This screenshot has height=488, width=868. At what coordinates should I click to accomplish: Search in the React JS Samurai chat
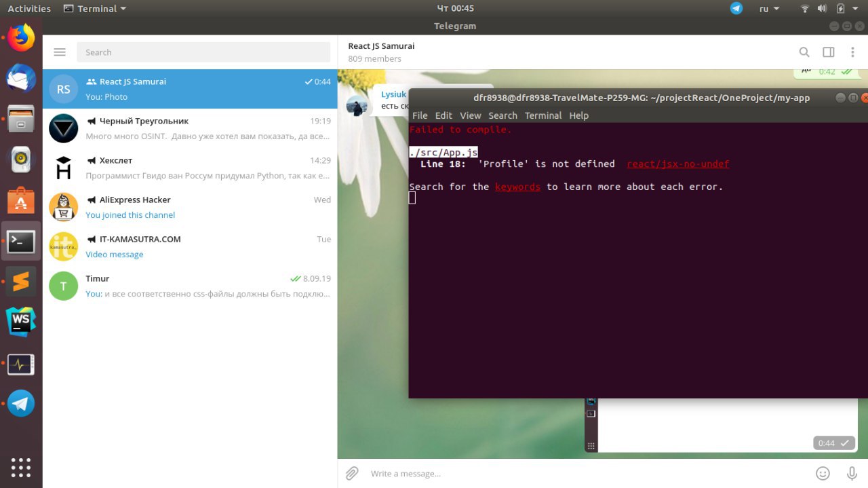tap(804, 52)
